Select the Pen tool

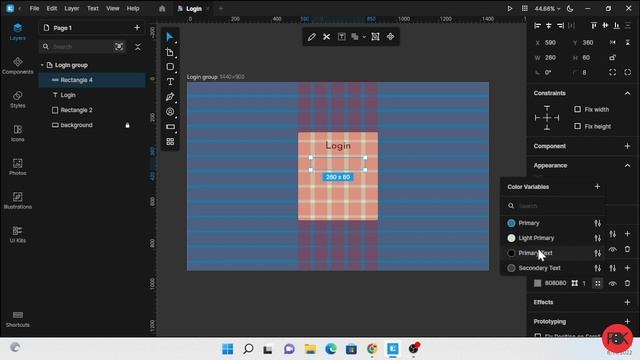click(170, 97)
